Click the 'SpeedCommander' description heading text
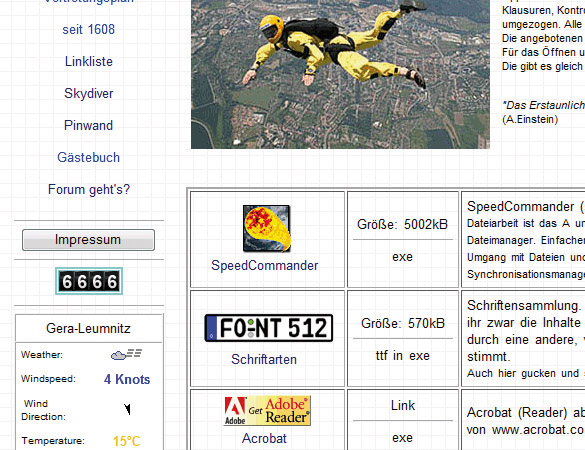Image resolution: width=585 pixels, height=450 pixels. point(520,207)
